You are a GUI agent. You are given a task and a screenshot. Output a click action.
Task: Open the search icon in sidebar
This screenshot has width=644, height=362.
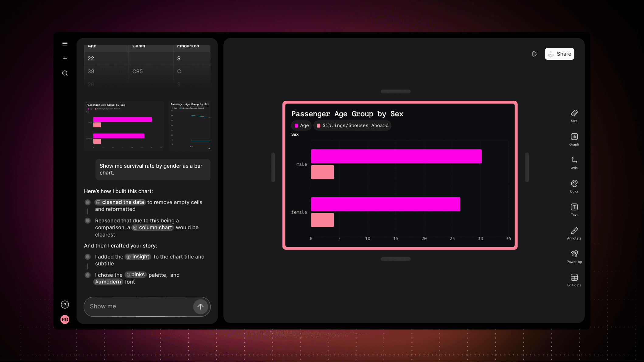coord(65,73)
